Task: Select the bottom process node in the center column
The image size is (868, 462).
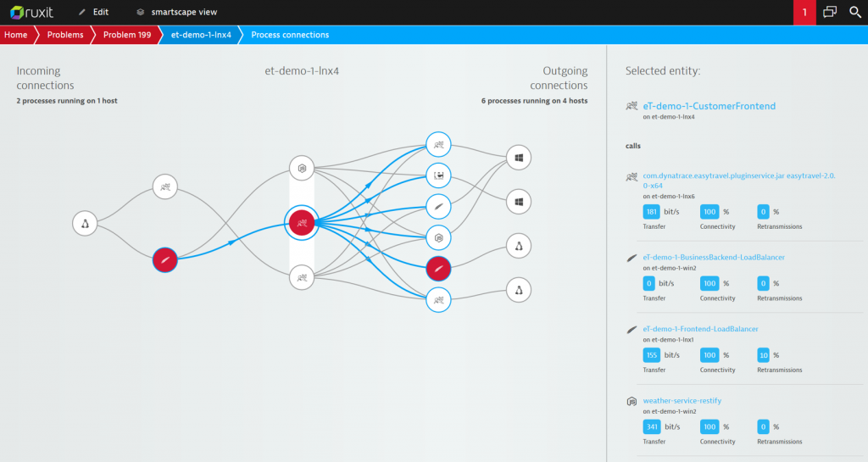Action: 302,278
